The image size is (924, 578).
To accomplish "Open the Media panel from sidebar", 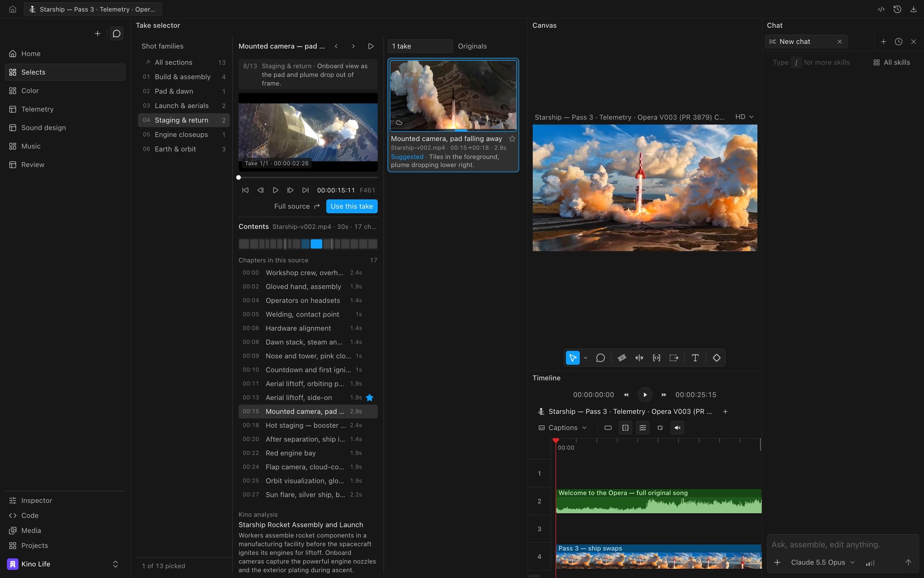I will 65,531.
